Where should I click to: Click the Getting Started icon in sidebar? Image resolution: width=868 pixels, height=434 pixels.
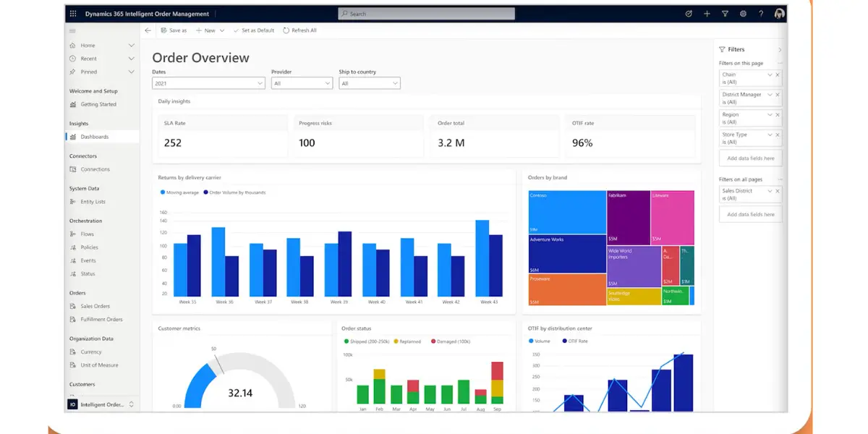73,104
